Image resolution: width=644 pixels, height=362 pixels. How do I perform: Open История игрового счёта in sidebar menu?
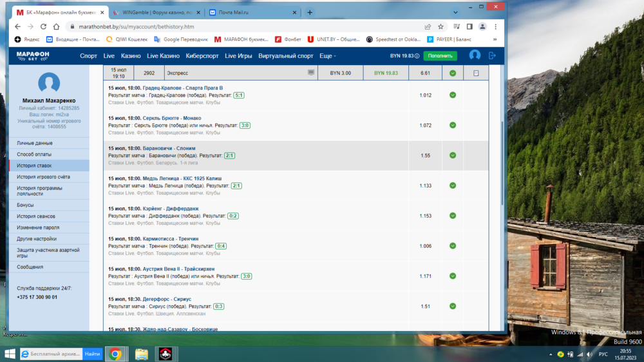pyautogui.click(x=44, y=176)
